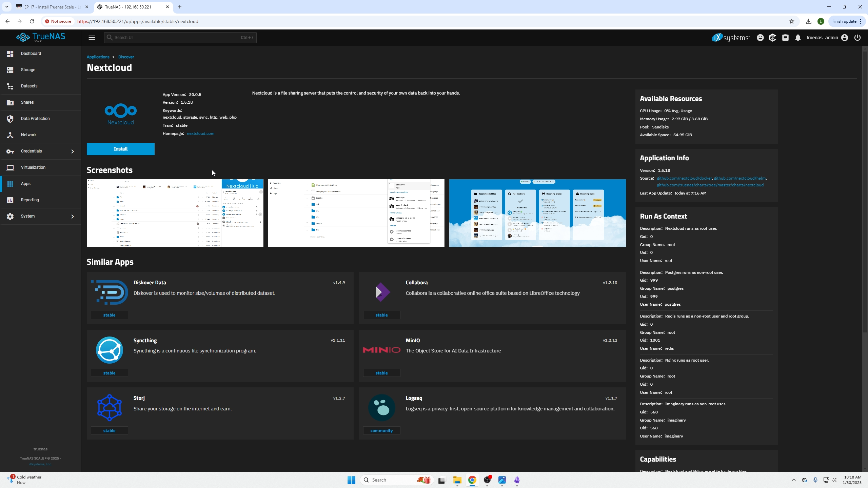Image resolution: width=868 pixels, height=488 pixels.
Task: Toggle the hamburger sidebar menu icon
Action: (92, 38)
